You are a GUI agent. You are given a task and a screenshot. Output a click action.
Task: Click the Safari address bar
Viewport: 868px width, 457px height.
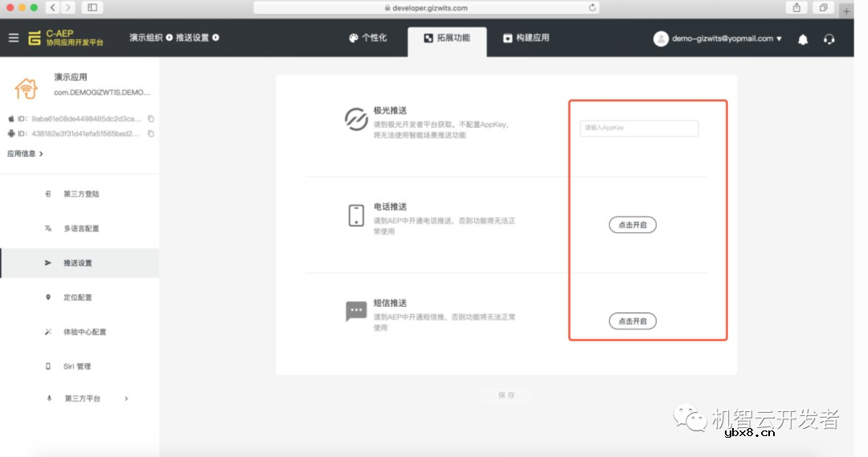(426, 8)
